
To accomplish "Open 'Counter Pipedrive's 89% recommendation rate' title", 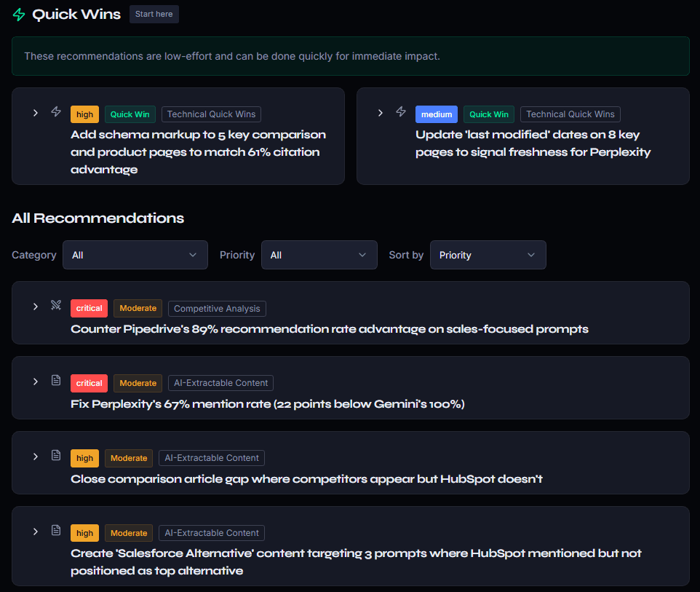I will click(x=330, y=329).
